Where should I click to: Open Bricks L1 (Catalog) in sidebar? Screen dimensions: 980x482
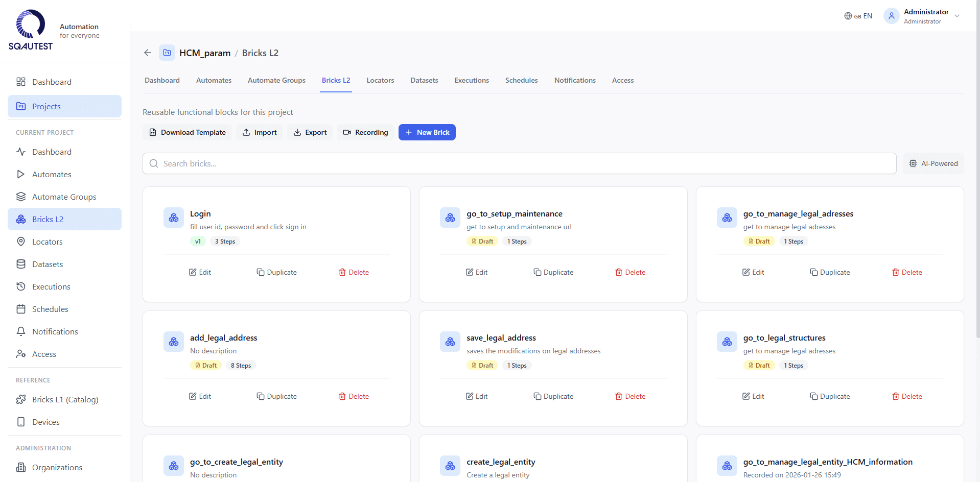pyautogui.click(x=65, y=399)
